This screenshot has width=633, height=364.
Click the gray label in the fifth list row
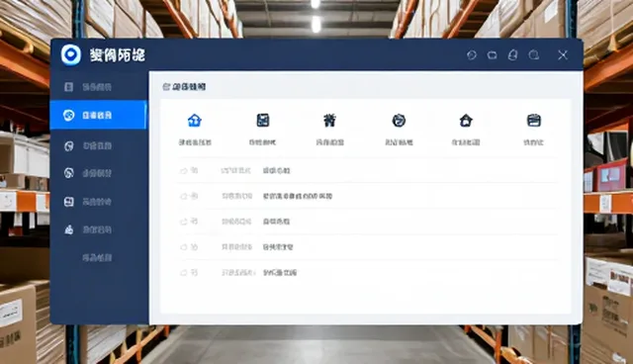coord(238,273)
